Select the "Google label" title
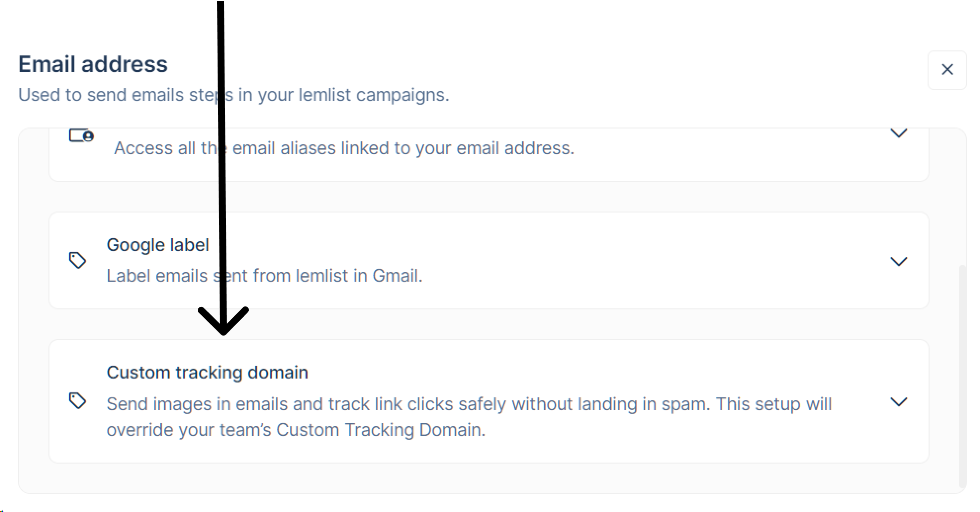Viewport: 980px width, 512px height. click(158, 245)
